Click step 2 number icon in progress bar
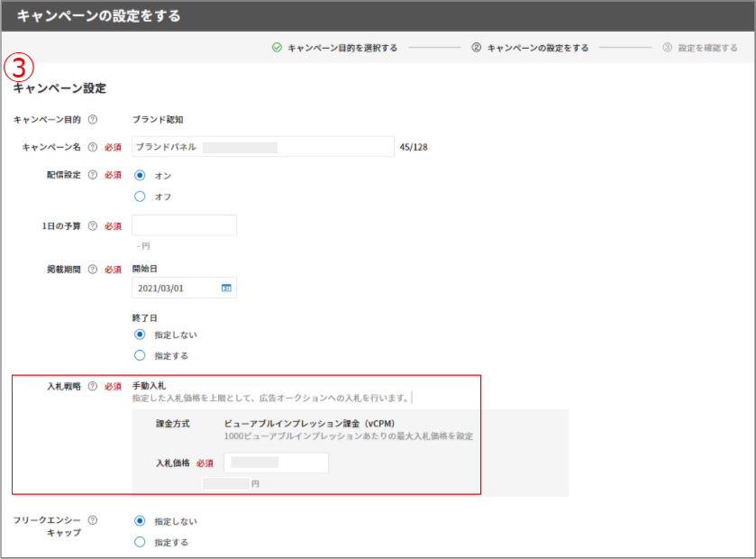Screen dimensions: 756x559 pos(477,47)
